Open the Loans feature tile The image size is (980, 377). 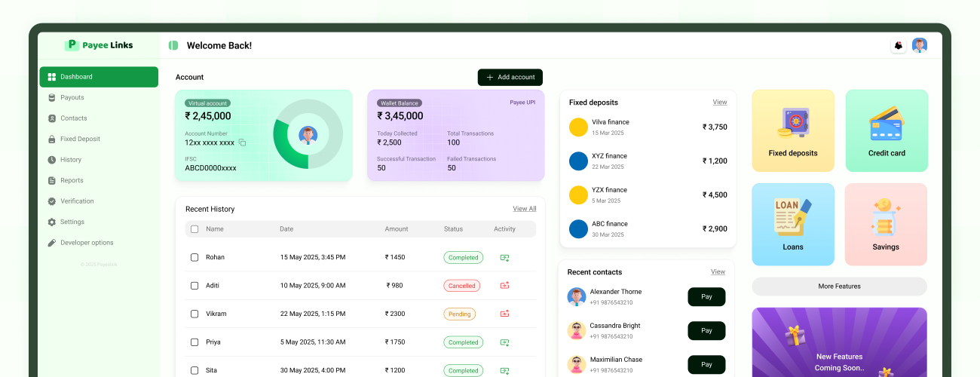point(793,224)
